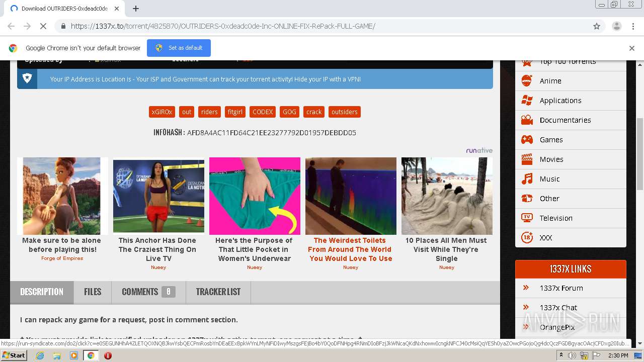Image resolution: width=644 pixels, height=362 pixels.
Task: Open the Television category link
Action: [x=556, y=218]
